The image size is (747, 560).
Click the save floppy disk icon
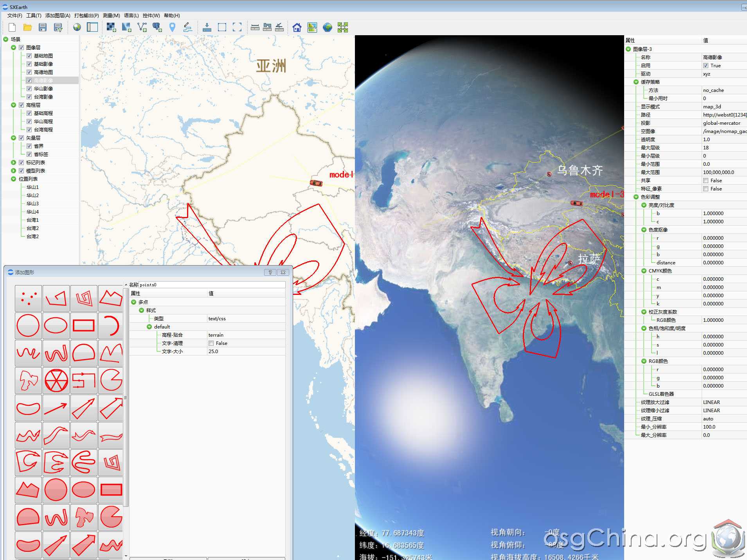coord(43,27)
